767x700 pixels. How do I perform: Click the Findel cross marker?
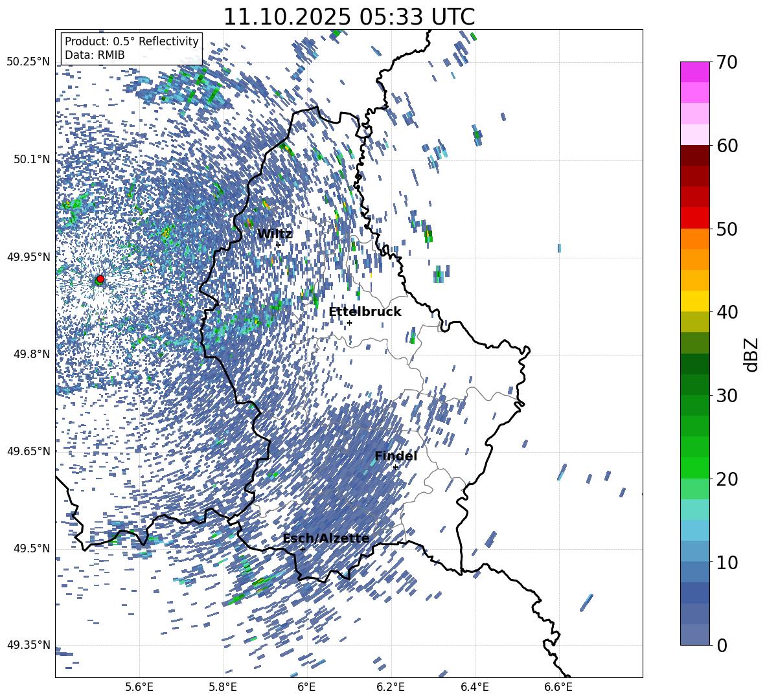coord(395,468)
